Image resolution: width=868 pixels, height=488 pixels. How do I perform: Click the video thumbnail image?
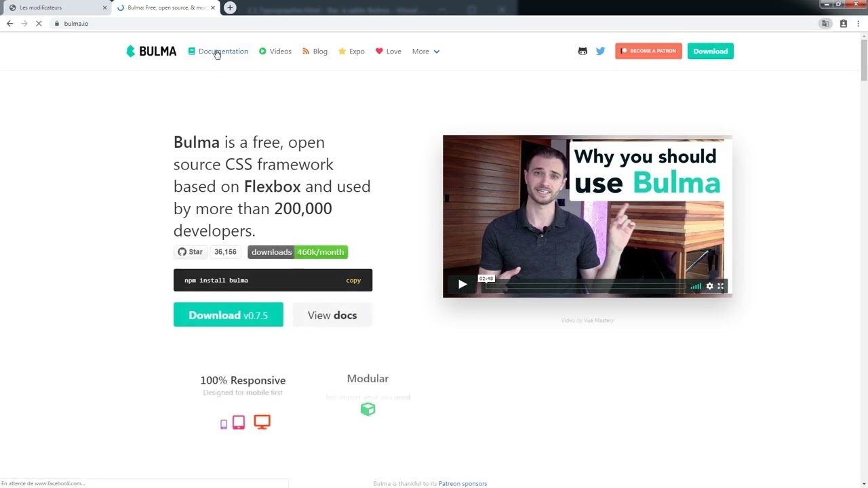point(587,216)
